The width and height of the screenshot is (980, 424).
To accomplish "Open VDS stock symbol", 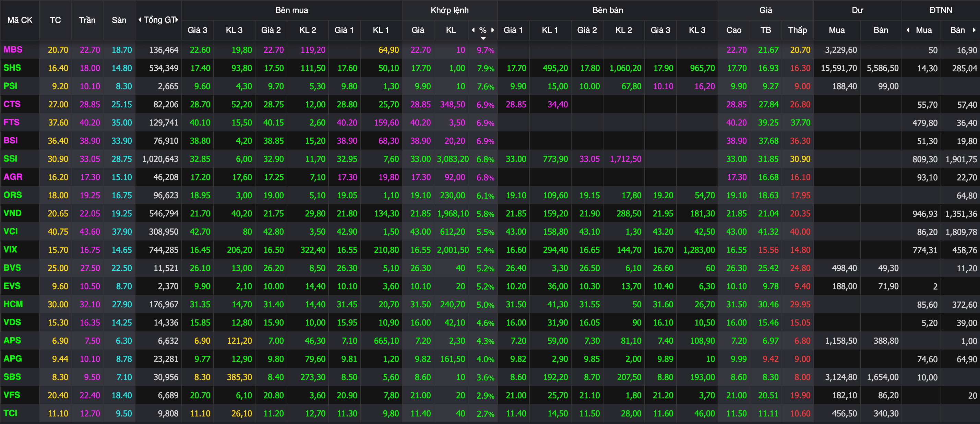I will [12, 322].
